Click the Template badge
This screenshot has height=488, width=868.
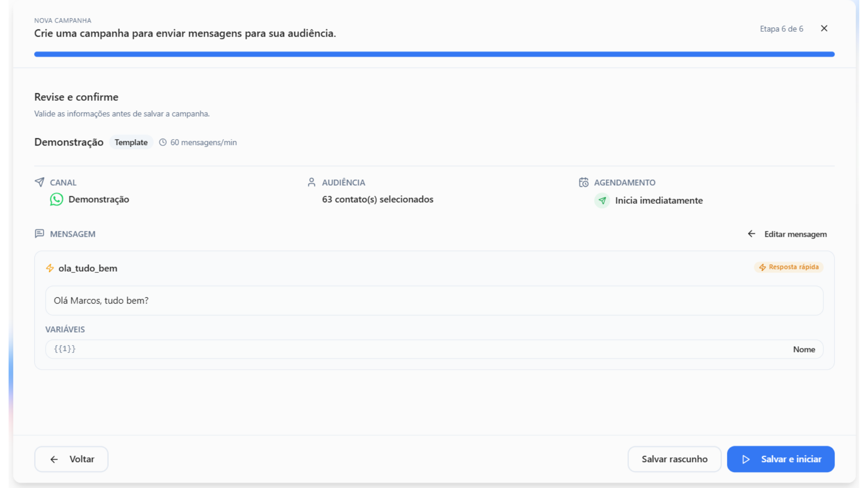131,142
